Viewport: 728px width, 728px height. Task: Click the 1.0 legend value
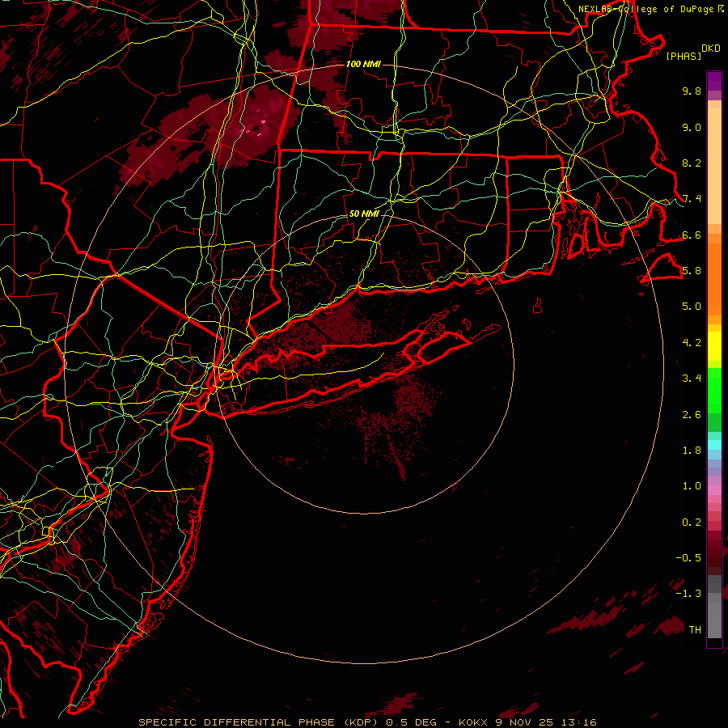[x=692, y=486]
